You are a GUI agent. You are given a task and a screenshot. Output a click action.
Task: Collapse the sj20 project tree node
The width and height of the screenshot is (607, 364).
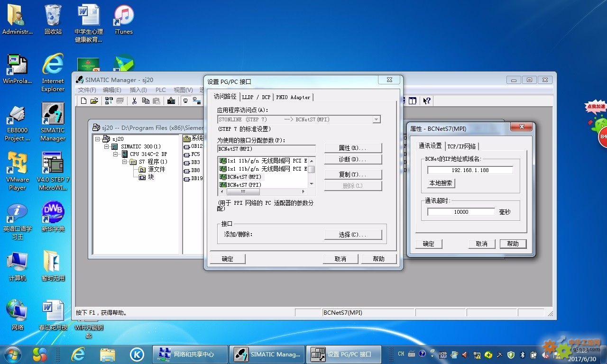point(98,139)
